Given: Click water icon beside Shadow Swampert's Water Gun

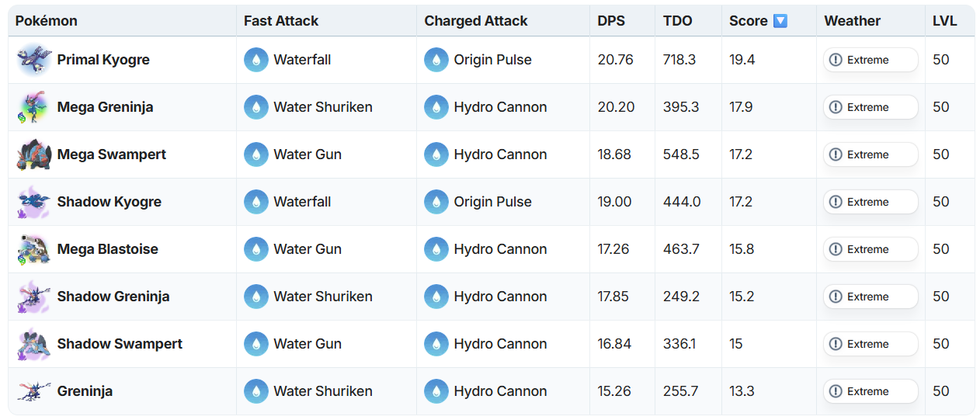Looking at the screenshot, I should 256,344.
